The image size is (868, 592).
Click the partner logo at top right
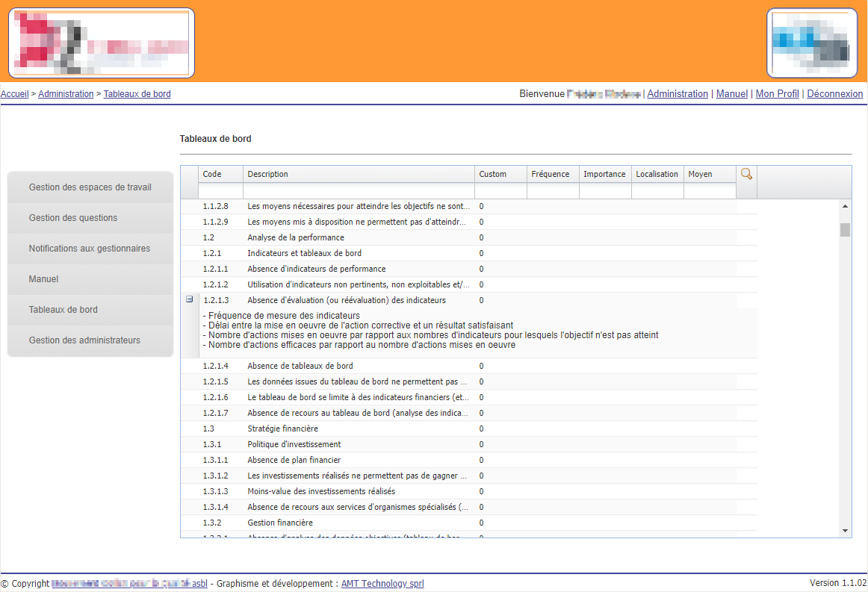pos(811,43)
